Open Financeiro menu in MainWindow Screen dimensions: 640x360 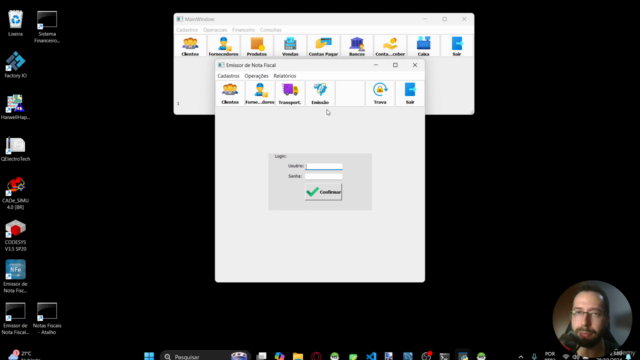tap(243, 30)
